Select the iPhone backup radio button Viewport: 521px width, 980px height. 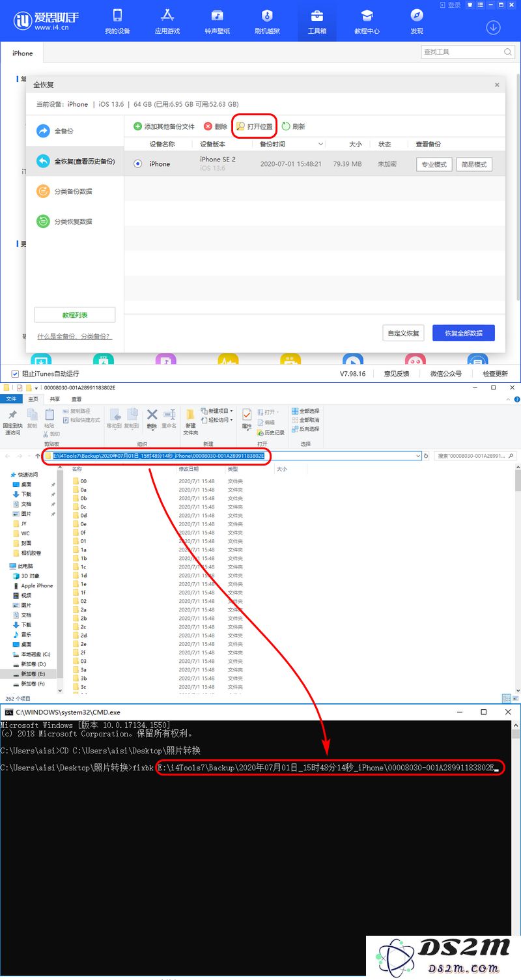tap(137, 164)
